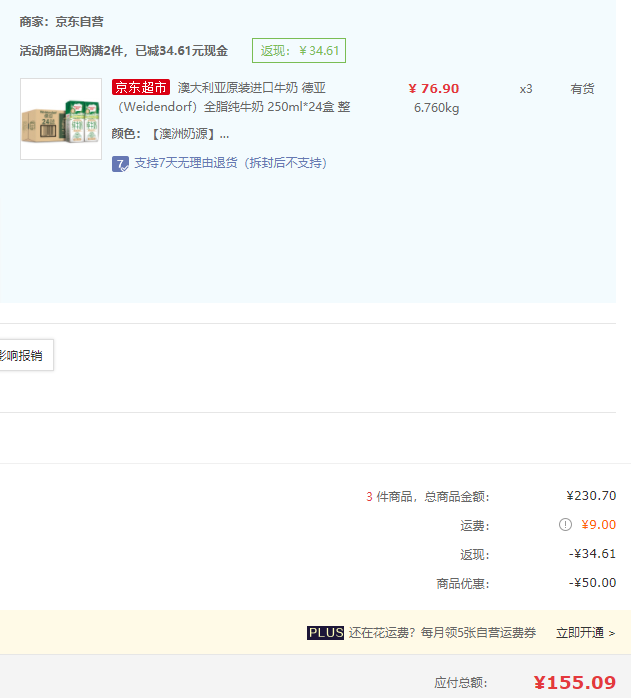
Task: Click the 影响报销 button
Action: [26, 355]
